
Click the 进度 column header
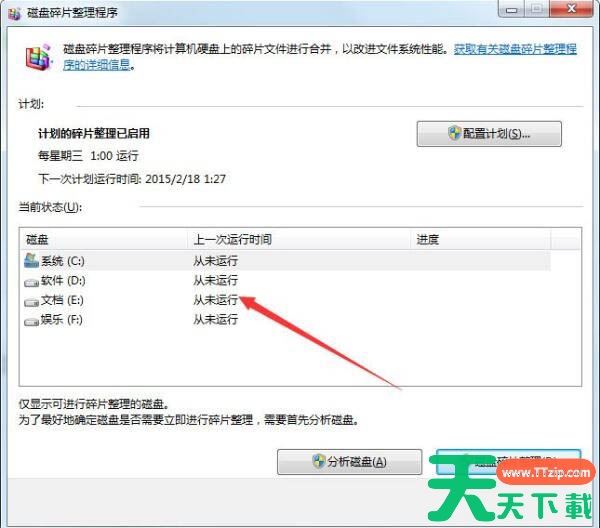tap(481, 240)
